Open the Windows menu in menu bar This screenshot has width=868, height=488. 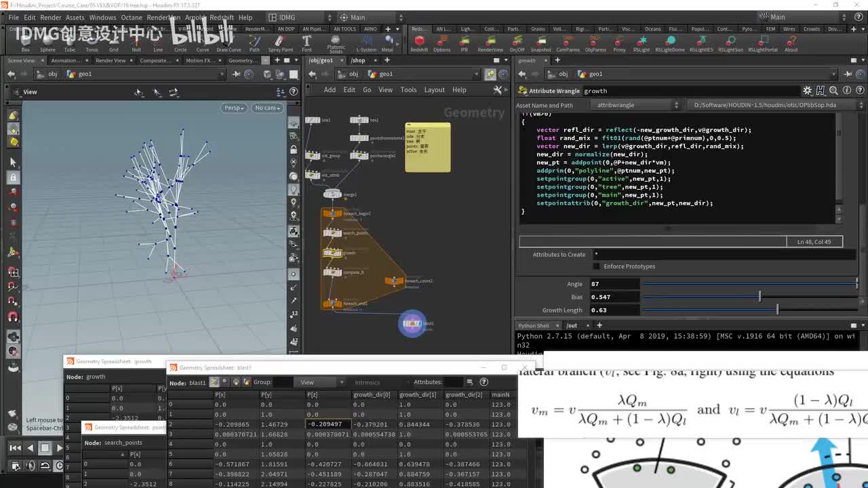pyautogui.click(x=102, y=17)
